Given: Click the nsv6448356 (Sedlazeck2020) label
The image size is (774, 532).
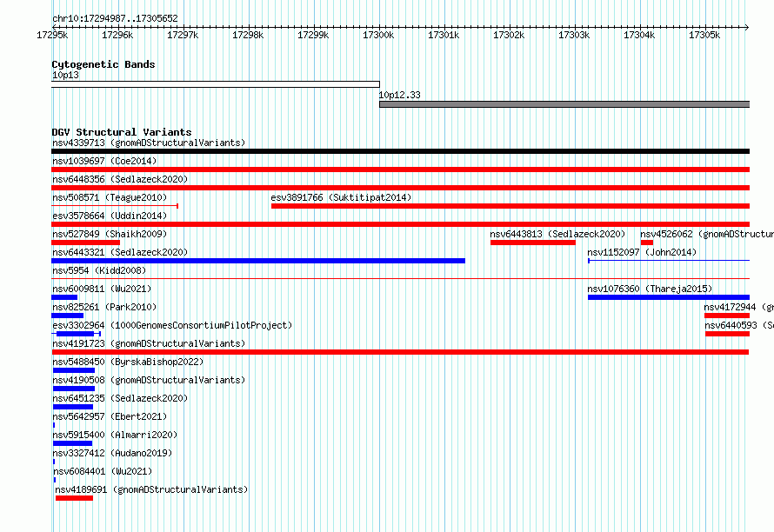Looking at the screenshot, I should point(120,179).
